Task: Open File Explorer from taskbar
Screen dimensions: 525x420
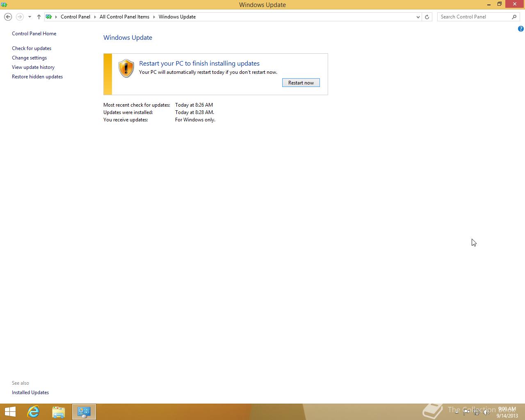Action: 59,412
